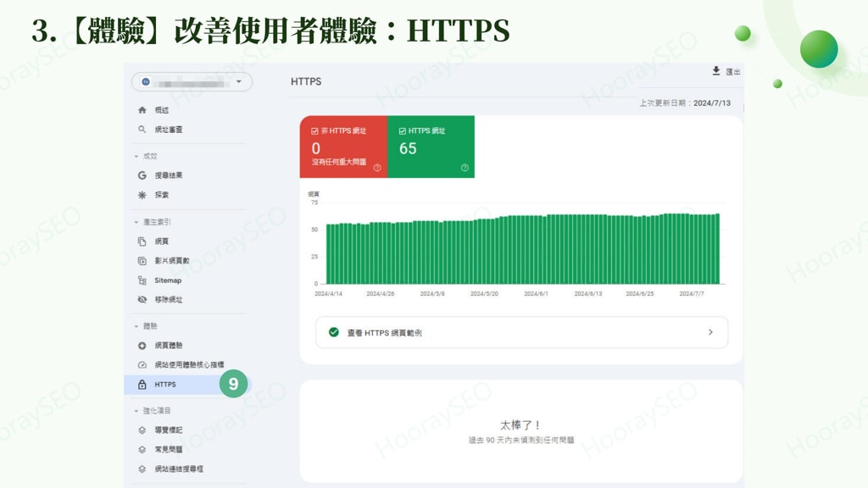The width and height of the screenshot is (868, 488).
Task: Select the Sitemap sidebar icon
Action: coord(142,280)
